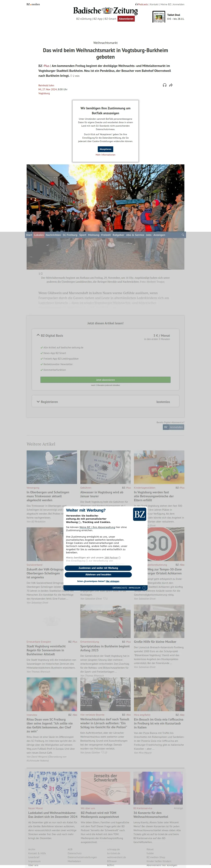The width and height of the screenshot is (211, 868).
Task: Open the BZ-eZeitung link
Action: 84,19
